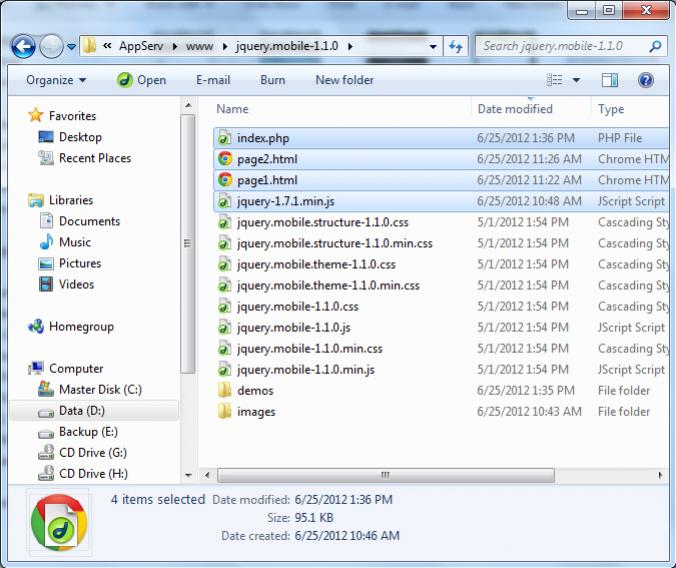
Task: Toggle the preview pane icon
Action: [610, 80]
